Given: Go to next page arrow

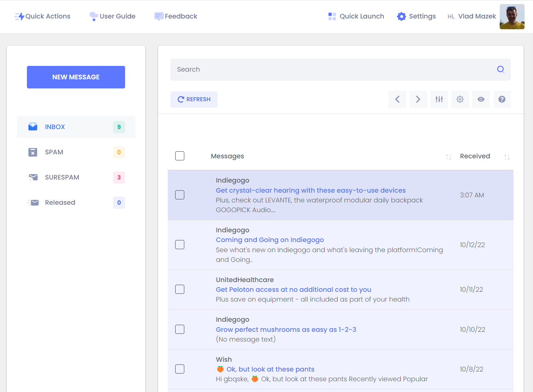Looking at the screenshot, I should pyautogui.click(x=418, y=99).
